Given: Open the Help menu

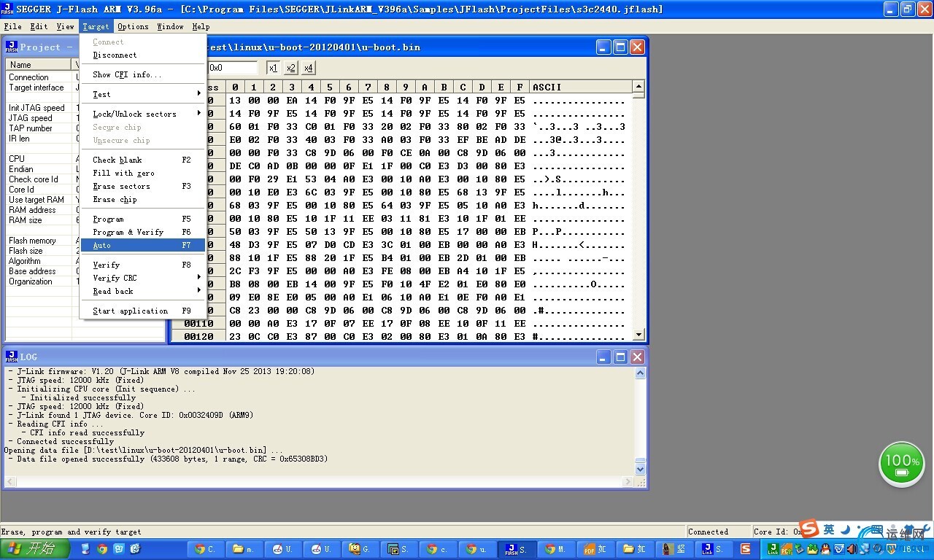Looking at the screenshot, I should coord(201,26).
